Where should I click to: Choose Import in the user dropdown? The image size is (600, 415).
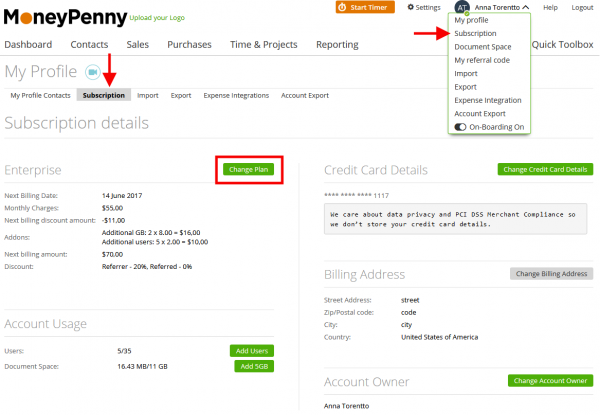pos(466,73)
